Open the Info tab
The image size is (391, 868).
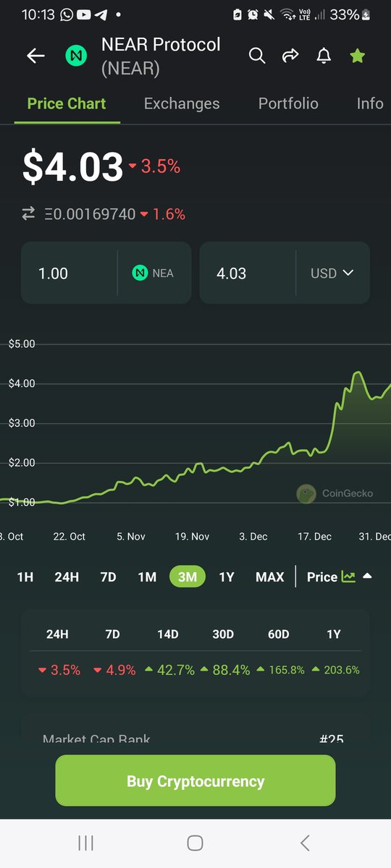[370, 103]
